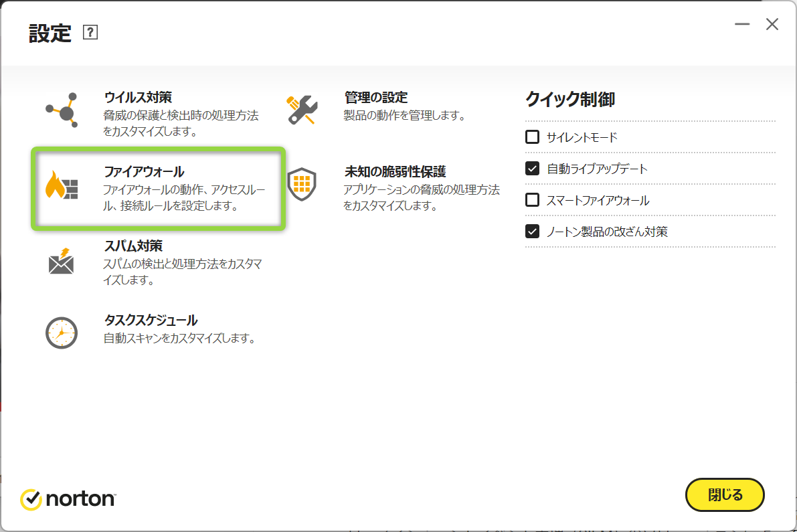This screenshot has height=532, width=797.
Task: Uncheck the ノートン製品の改ざん対策 checkbox
Action: tap(533, 232)
